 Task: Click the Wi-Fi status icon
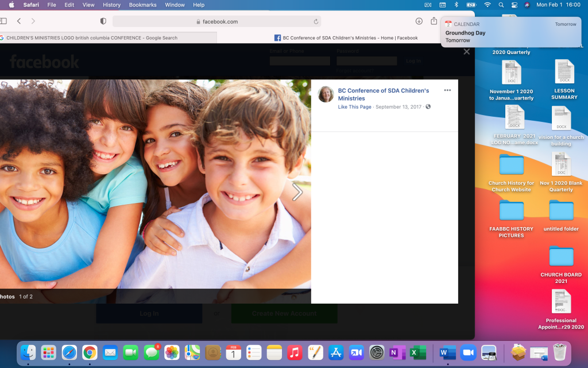coord(487,5)
